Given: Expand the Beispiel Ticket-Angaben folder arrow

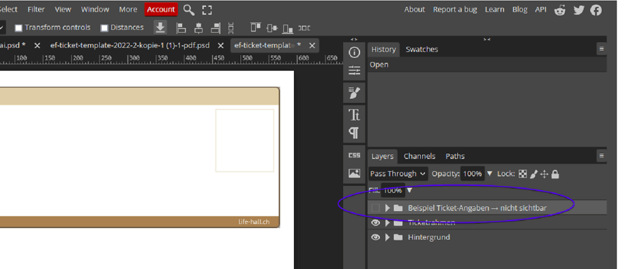Looking at the screenshot, I should click(387, 208).
